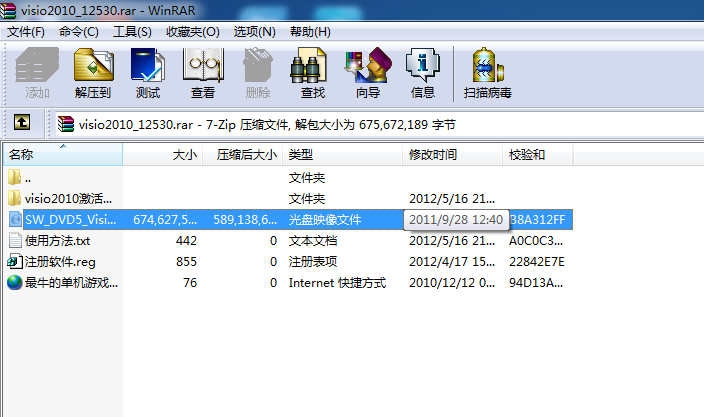This screenshot has width=704, height=417.
Task: Select the visio2010激活 folder icon
Action: (x=14, y=198)
